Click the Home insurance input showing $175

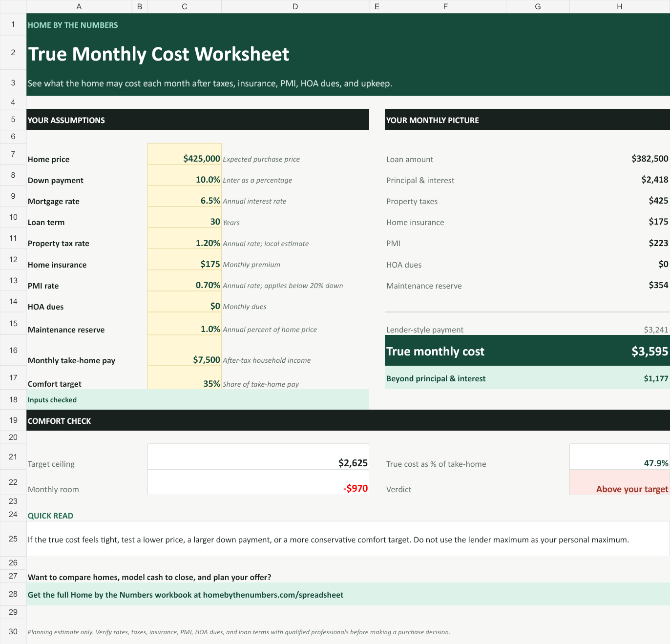[185, 260]
